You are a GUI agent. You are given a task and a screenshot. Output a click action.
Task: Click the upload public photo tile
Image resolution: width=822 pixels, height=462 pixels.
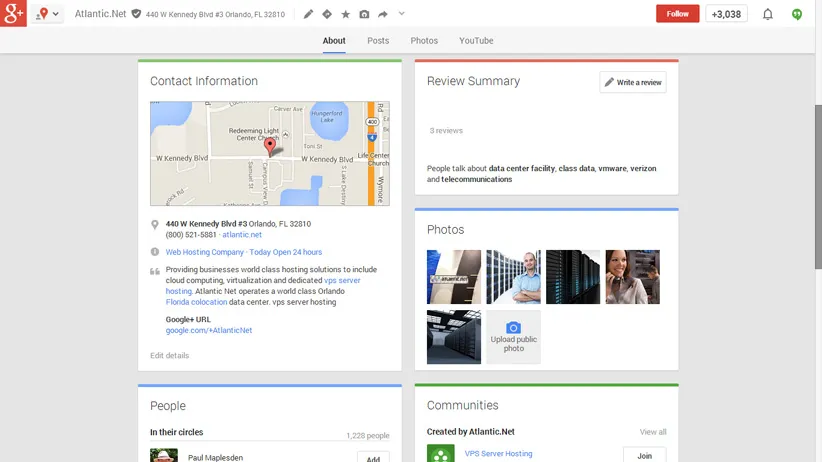click(513, 337)
